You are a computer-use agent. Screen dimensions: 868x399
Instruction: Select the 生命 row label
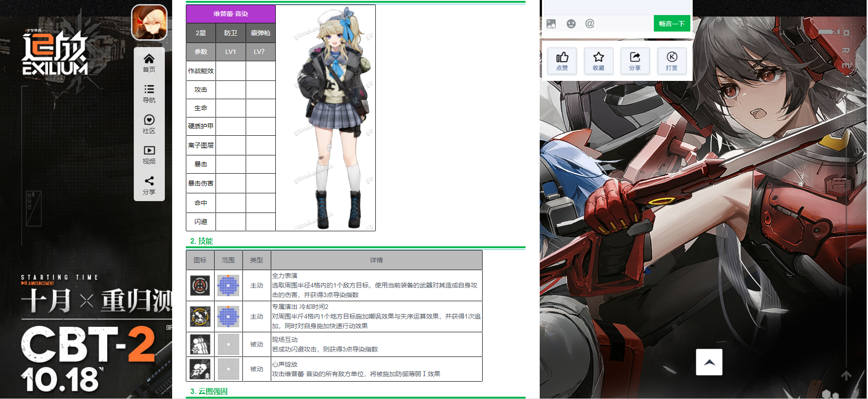(201, 108)
